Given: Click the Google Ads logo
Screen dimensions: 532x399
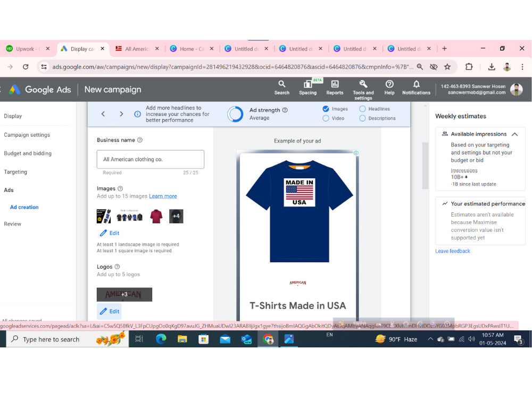Looking at the screenshot, I should [x=40, y=89].
